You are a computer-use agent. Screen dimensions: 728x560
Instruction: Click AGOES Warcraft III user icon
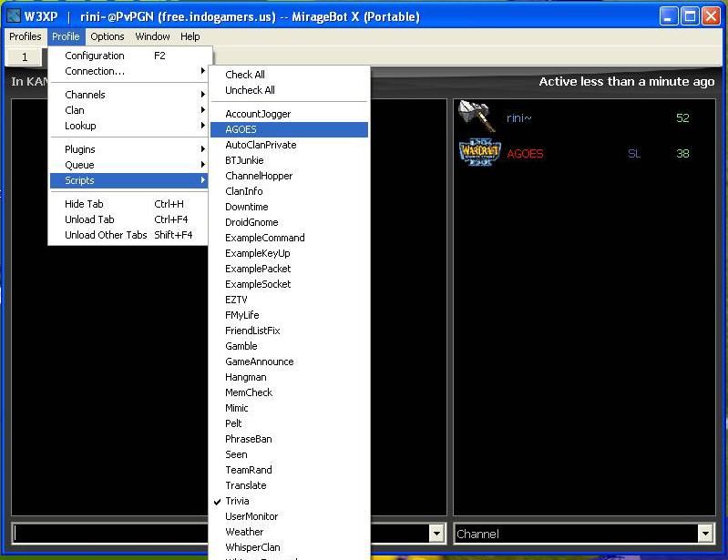point(479,152)
